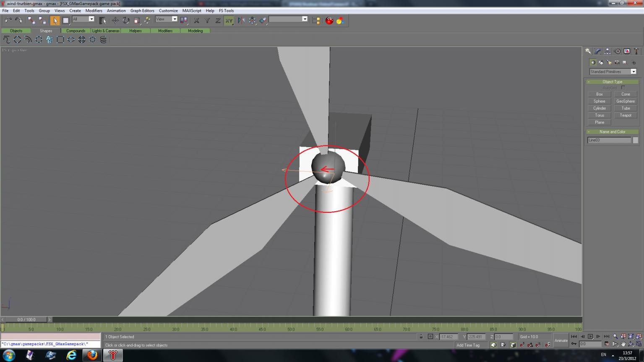Screen dimensions: 644x362
Task: Create a Teapot primitive
Action: click(626, 115)
